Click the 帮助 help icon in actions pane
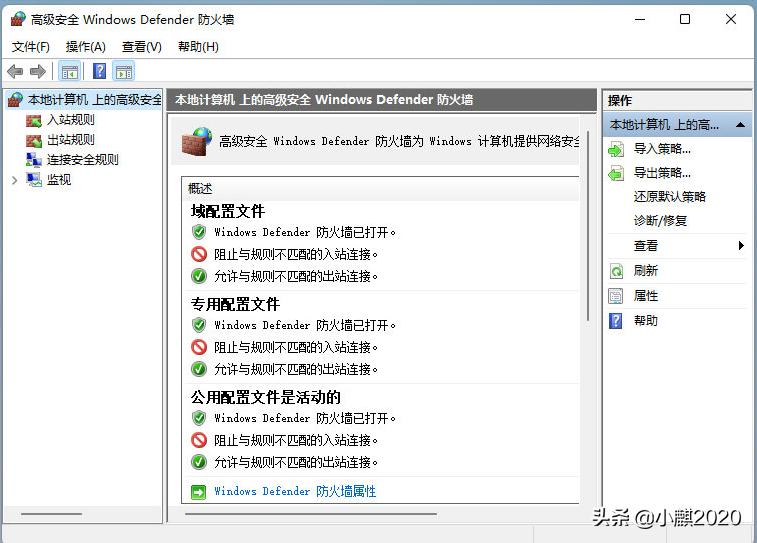Screen dimensions: 757x543 (616, 320)
